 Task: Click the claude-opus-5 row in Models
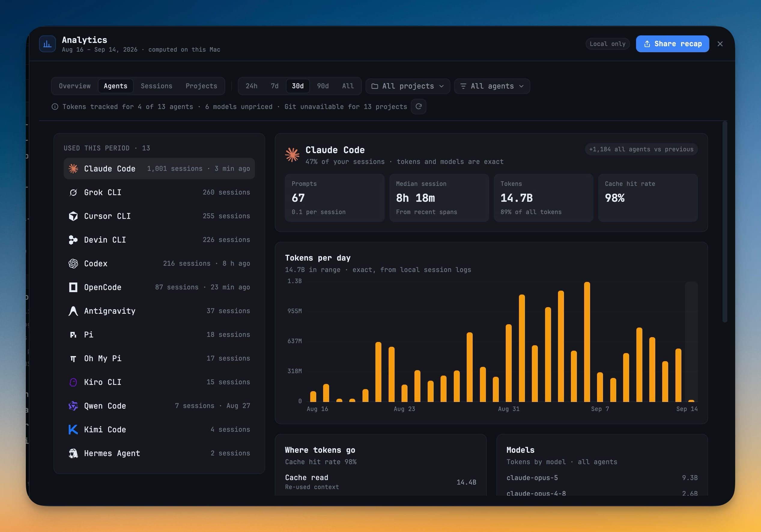[602, 478]
